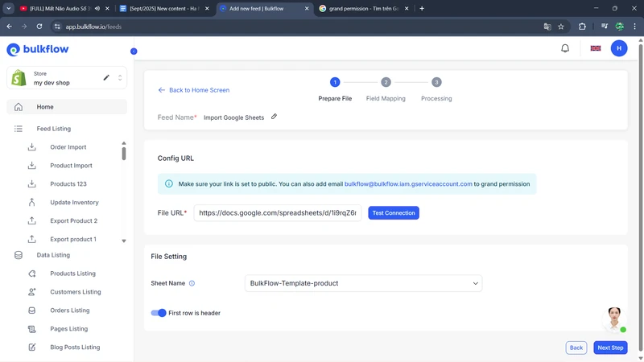
Task: Click the notification bell icon
Action: click(x=565, y=48)
